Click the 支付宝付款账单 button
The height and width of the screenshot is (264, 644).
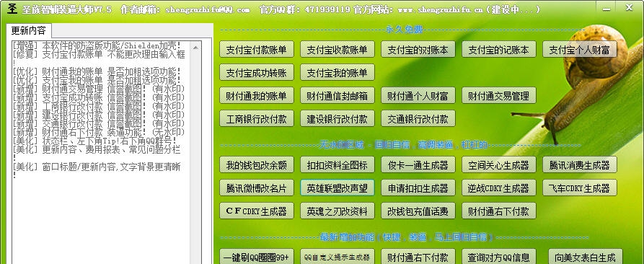256,50
